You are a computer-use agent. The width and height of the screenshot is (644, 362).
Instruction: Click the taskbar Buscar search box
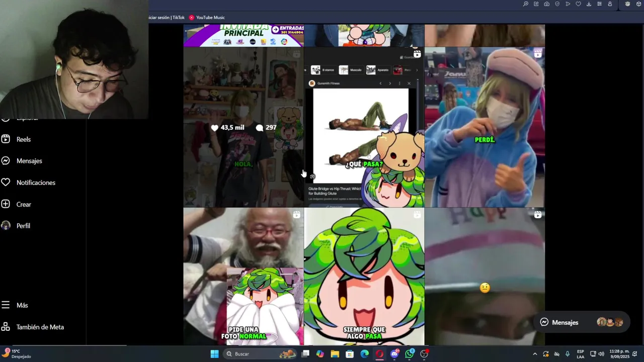coord(261,354)
